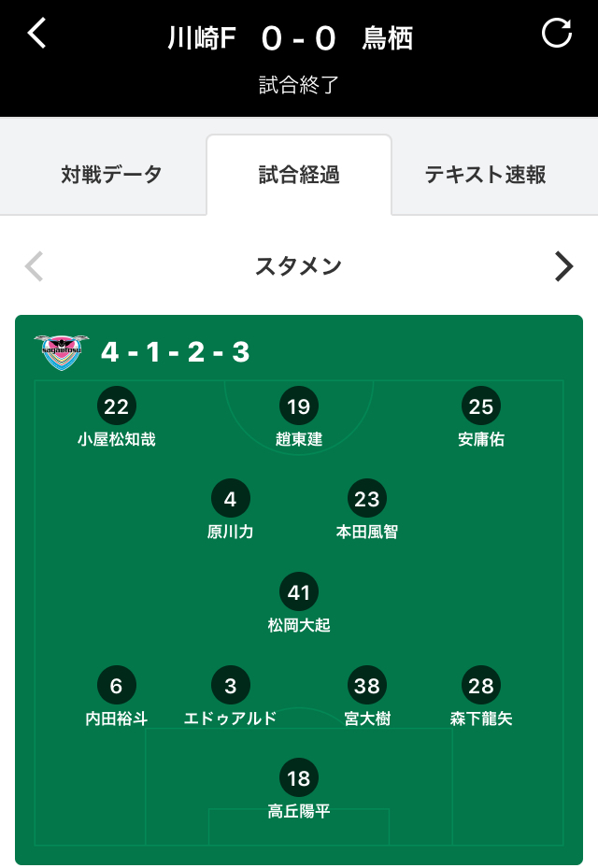
Task: Switch to the 対戦データ tab
Action: pyautogui.click(x=111, y=175)
